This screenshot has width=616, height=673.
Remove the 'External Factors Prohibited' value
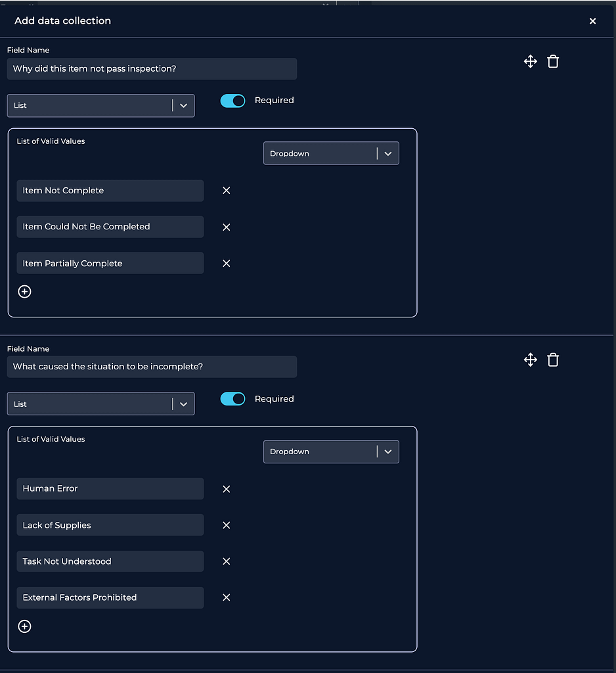(x=226, y=597)
